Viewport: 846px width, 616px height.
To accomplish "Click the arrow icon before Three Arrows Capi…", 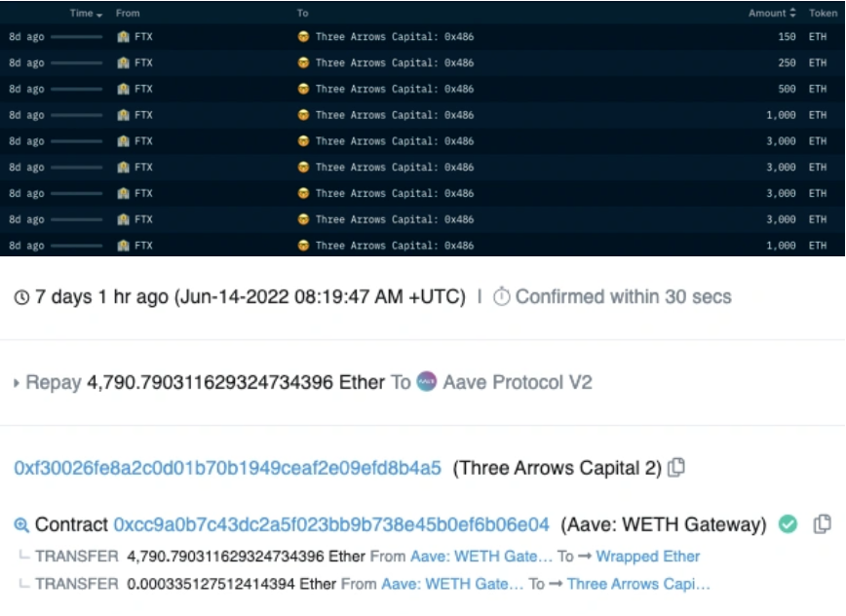I will 556,584.
